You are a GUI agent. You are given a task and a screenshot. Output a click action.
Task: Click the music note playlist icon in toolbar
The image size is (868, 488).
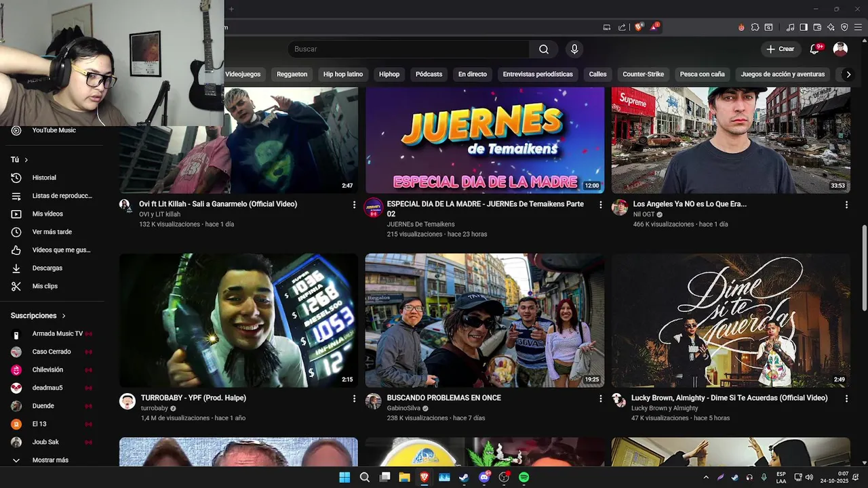click(790, 27)
